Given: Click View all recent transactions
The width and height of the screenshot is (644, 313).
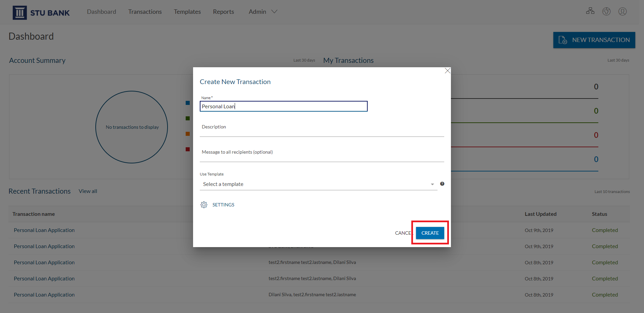Looking at the screenshot, I should [88, 191].
